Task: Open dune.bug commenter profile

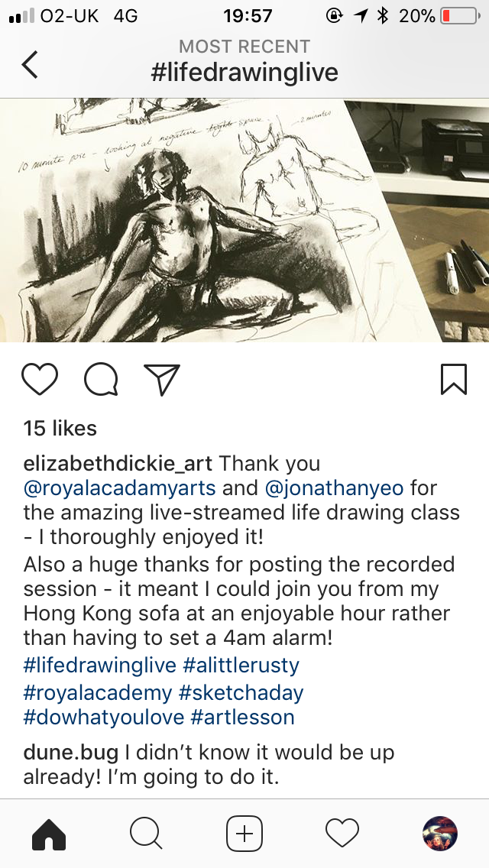Action: pos(71,753)
